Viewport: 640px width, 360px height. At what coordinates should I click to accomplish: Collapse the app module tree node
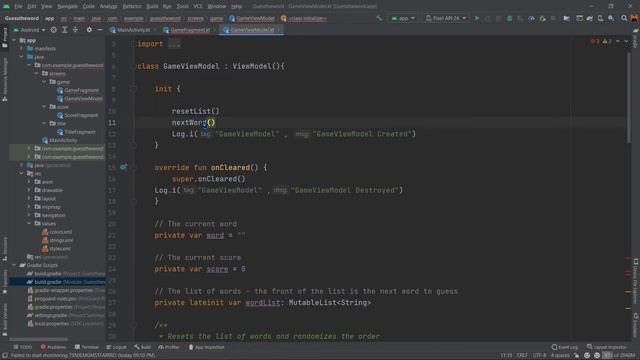pos(14,40)
